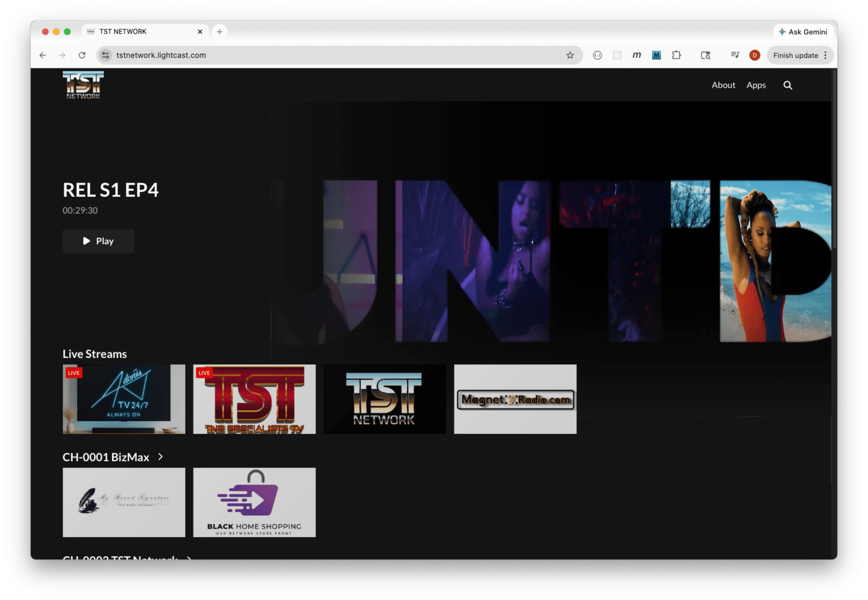The width and height of the screenshot is (868, 600).
Task: Open the CH-0001 BizMax heading link
Action: point(106,457)
